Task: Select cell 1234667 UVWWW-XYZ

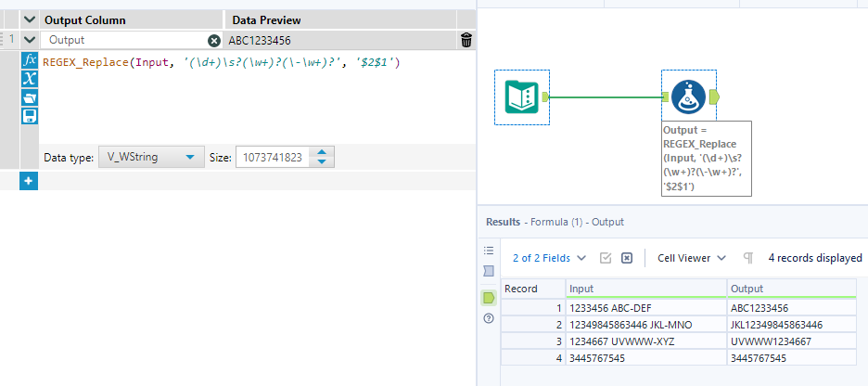Action: [646, 341]
